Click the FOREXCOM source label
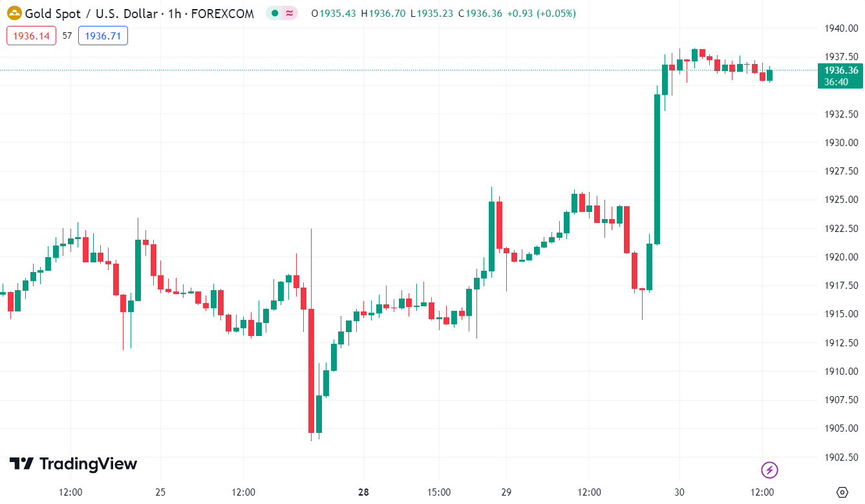This screenshot has width=865, height=504. [223, 14]
